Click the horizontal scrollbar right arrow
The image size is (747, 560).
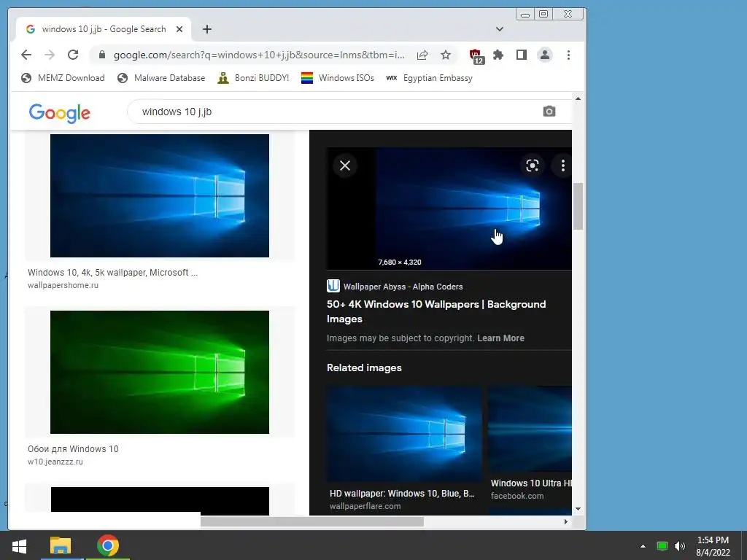coord(565,522)
